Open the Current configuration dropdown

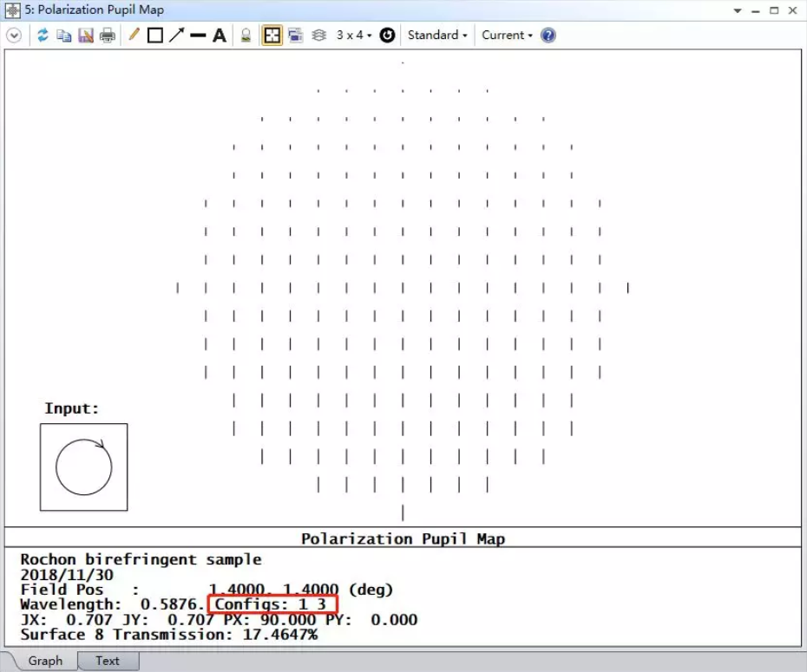[507, 36]
